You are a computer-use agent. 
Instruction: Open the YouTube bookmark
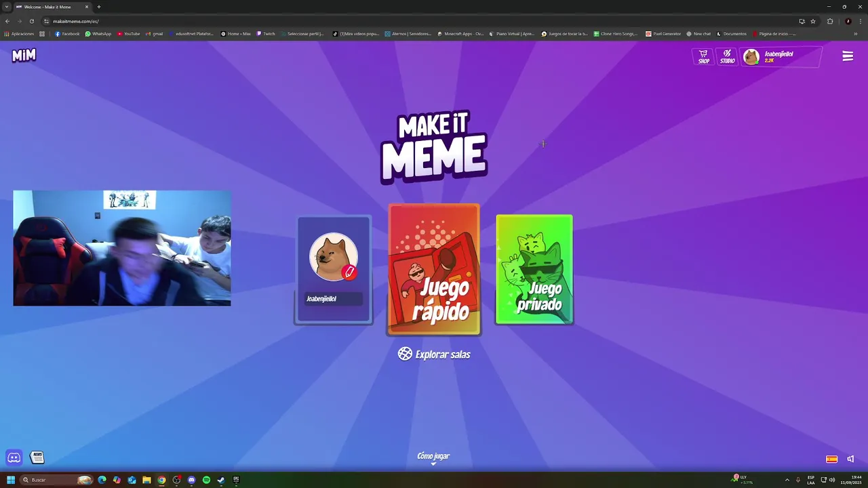point(129,34)
